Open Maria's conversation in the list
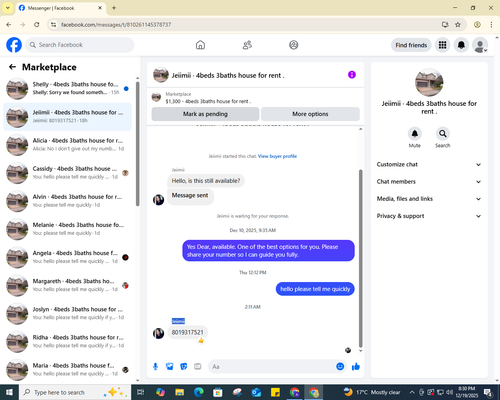The width and height of the screenshot is (500, 400). (x=67, y=369)
